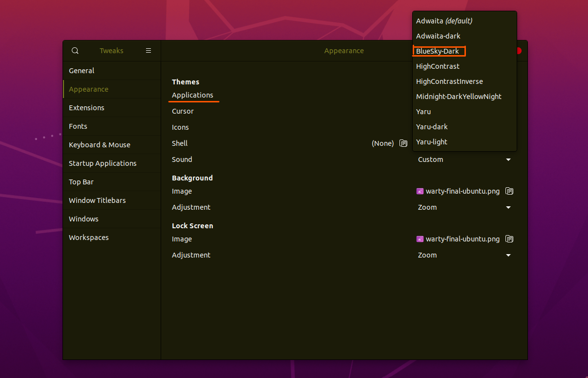This screenshot has height=378, width=588.
Task: Click the Shell (None) value
Action: [x=382, y=143]
